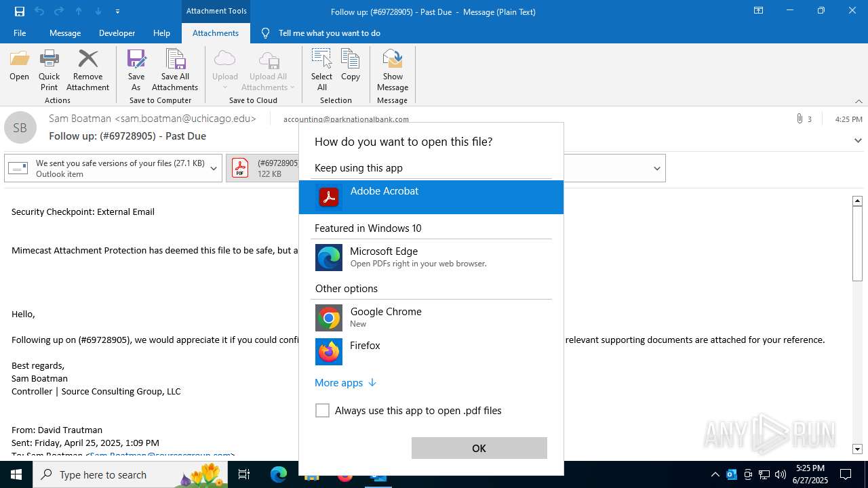Open Microsoft Edge from the taskbar
Viewport: 868px width, 488px height.
(279, 474)
